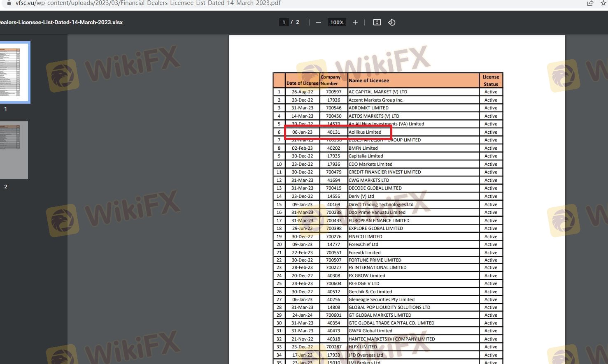Click the License Status column header
Screen dimensions: 608x364
coord(491,80)
